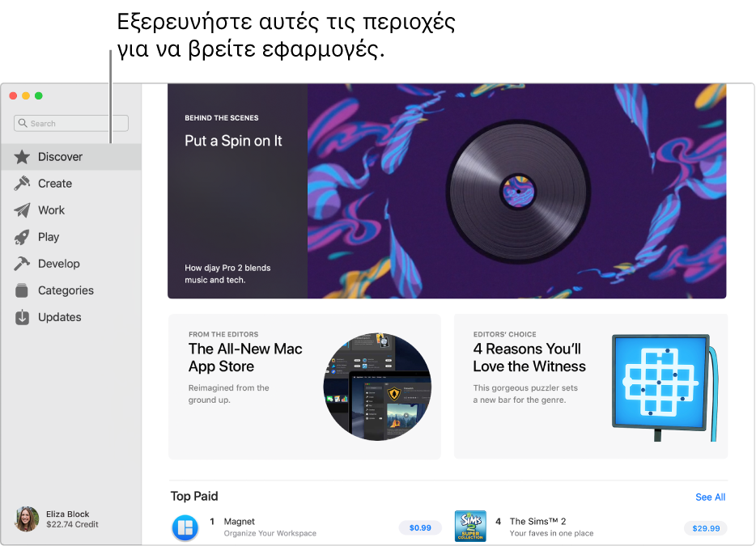Buy Magnet for $0.99

[x=420, y=527]
